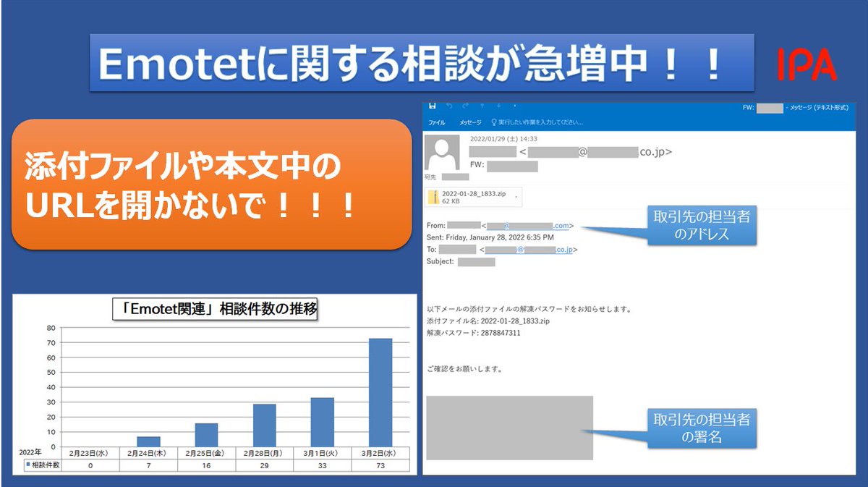
Task: Click the received date 2022/01/29 (土) 14:33
Action: coord(503,139)
